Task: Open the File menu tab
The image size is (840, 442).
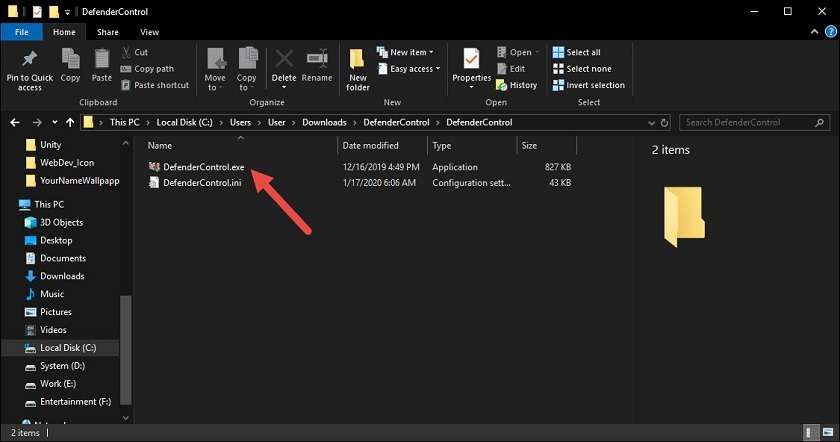Action: coord(20,32)
